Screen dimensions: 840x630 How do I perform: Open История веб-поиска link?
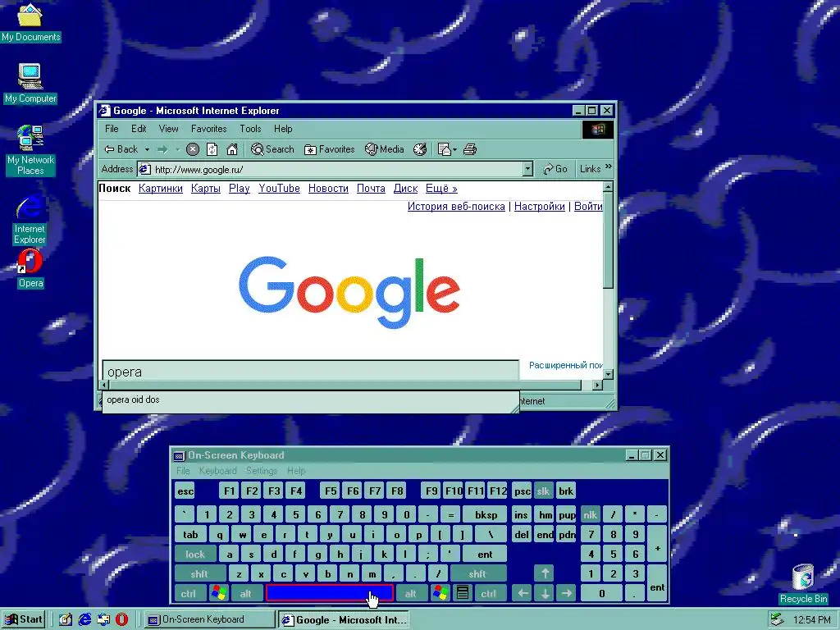(456, 206)
